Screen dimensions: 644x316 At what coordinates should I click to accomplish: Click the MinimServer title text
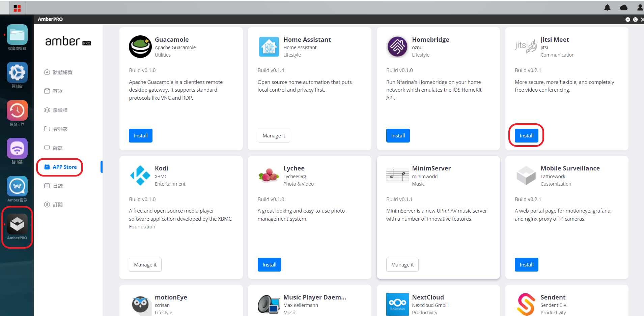click(431, 168)
